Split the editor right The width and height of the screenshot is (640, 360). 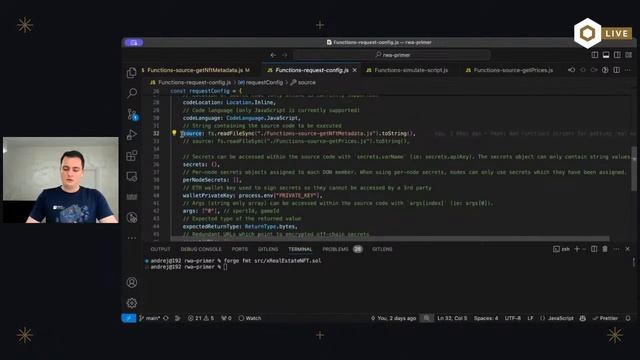coord(617,70)
